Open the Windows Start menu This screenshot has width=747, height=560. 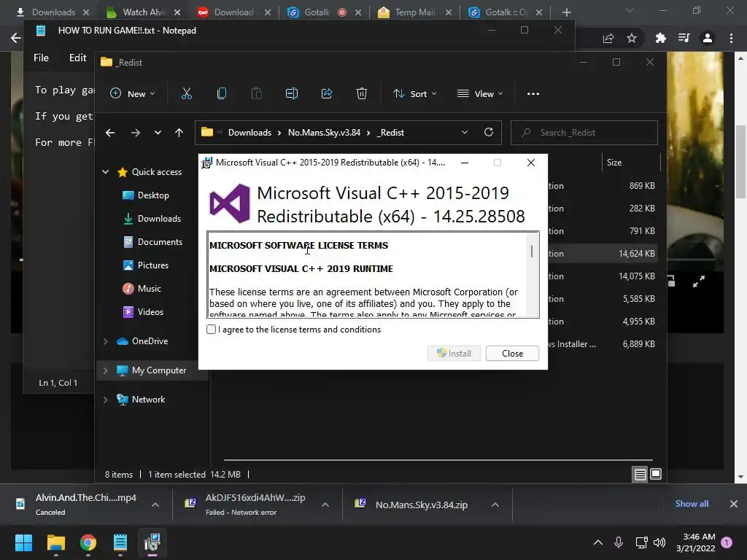coord(24,542)
